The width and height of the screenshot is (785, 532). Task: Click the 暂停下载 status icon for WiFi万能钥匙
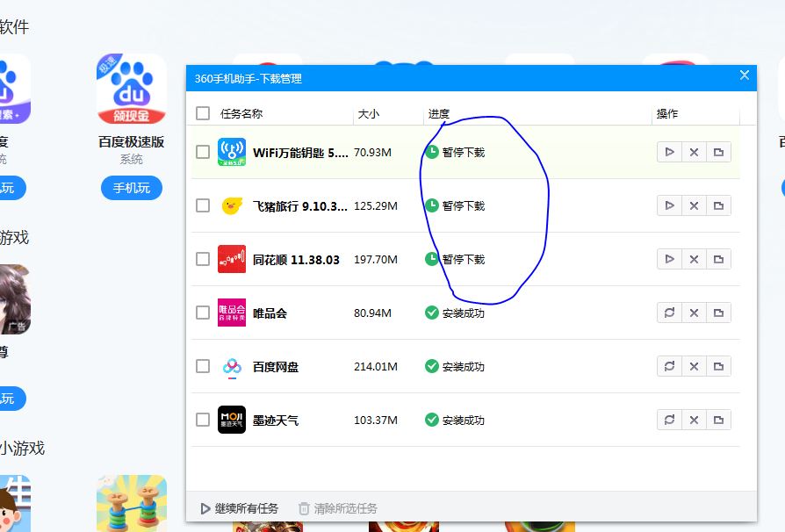coord(431,151)
